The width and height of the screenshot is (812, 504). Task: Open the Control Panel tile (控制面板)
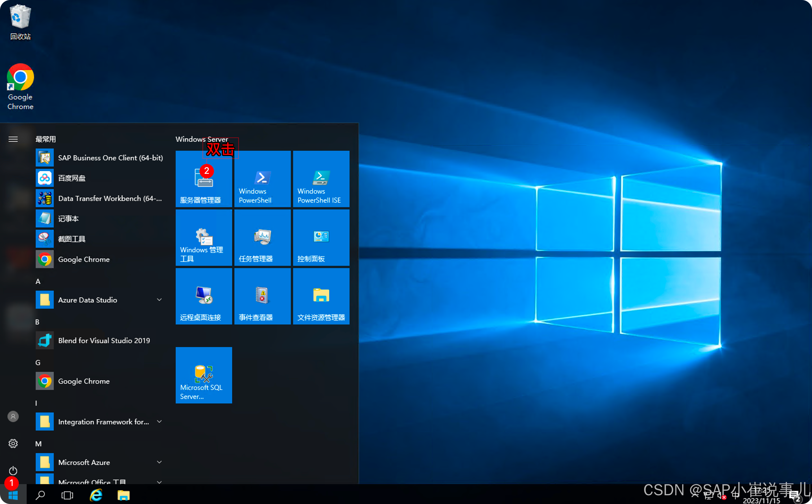321,237
